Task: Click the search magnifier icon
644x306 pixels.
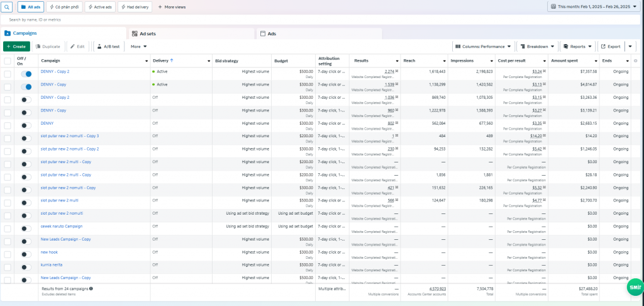Action: coord(7,7)
